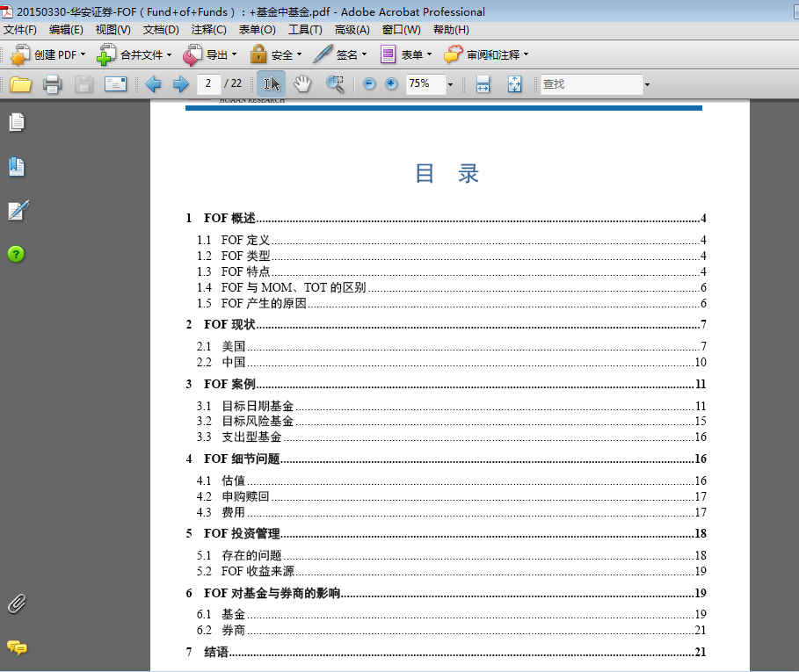Open the Document (文档) menu
Screen dimensions: 799x672
[x=161, y=30]
